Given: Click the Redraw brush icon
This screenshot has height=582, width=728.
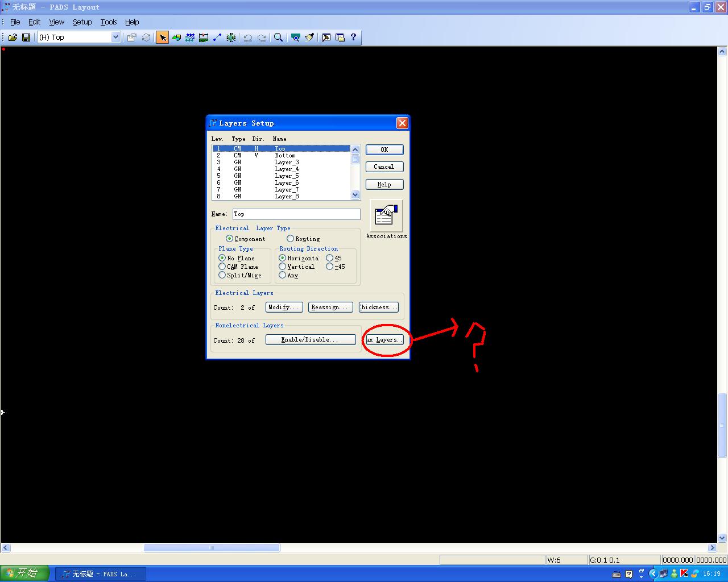Looking at the screenshot, I should (309, 38).
